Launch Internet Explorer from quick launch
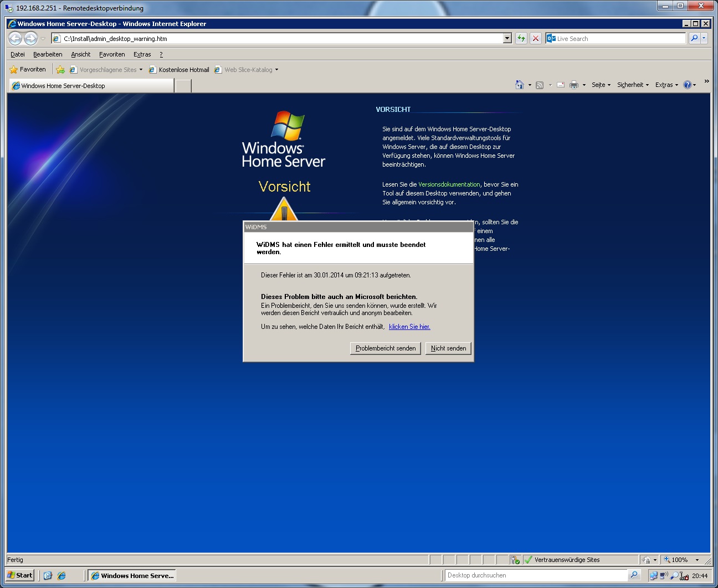The height and width of the screenshot is (588, 718). point(61,575)
